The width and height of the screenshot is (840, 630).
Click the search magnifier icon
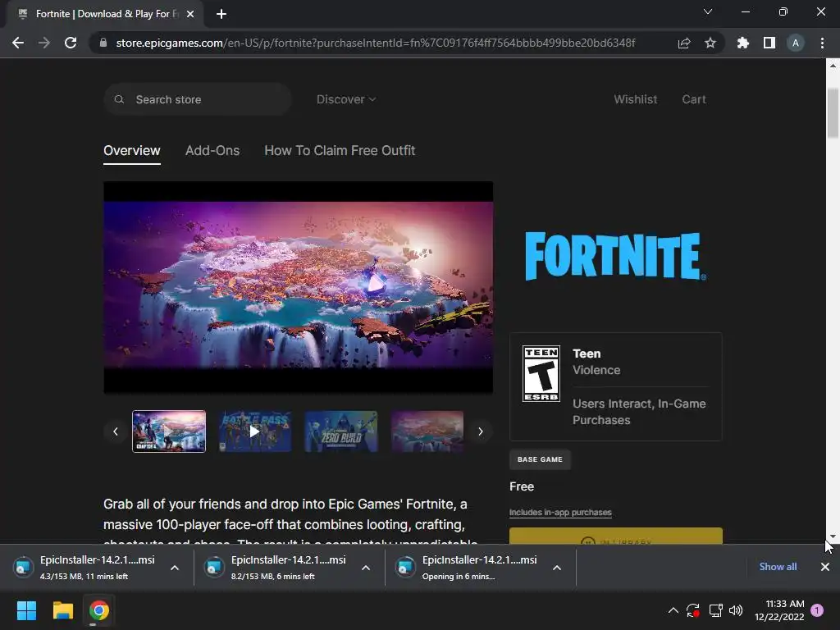pos(120,99)
